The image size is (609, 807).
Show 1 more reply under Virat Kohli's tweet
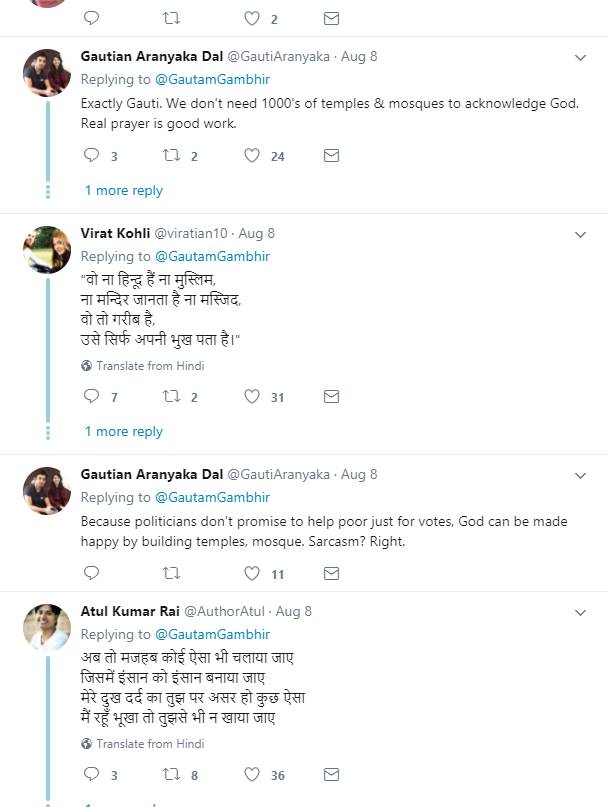coord(123,432)
